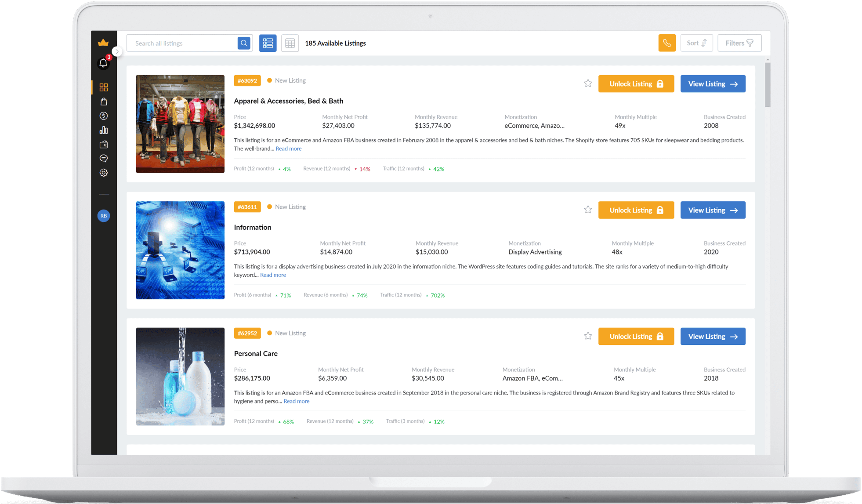
Task: Open the Filters panel
Action: pyautogui.click(x=739, y=43)
